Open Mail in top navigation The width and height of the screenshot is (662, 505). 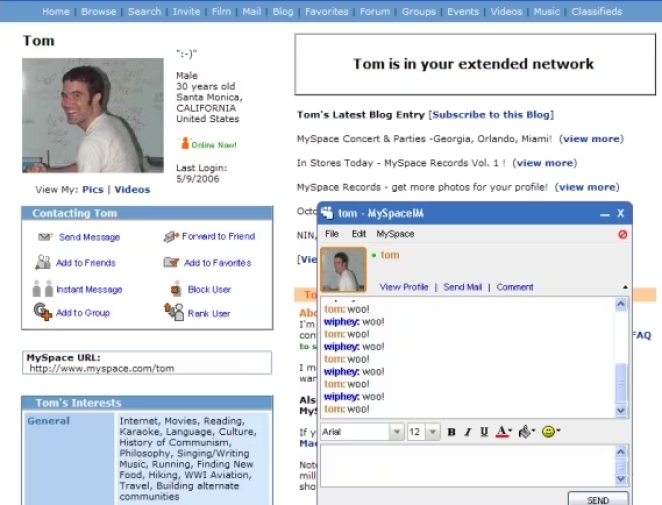(252, 11)
